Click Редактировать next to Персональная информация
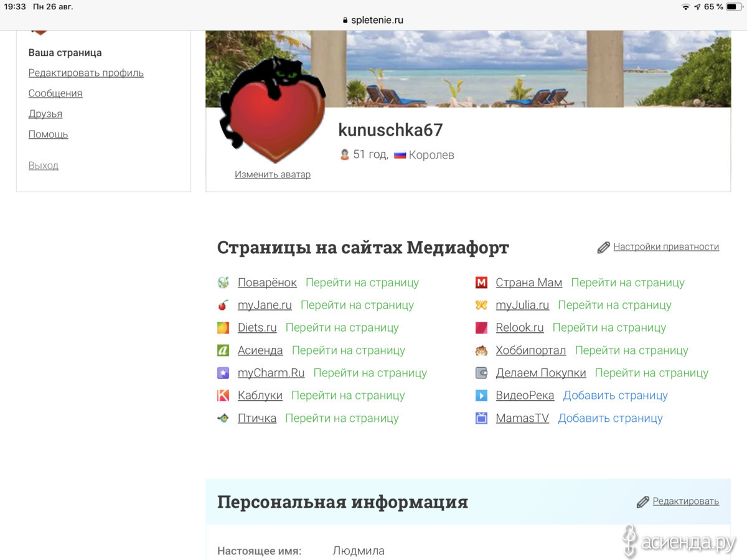This screenshot has width=747, height=560. pyautogui.click(x=685, y=502)
